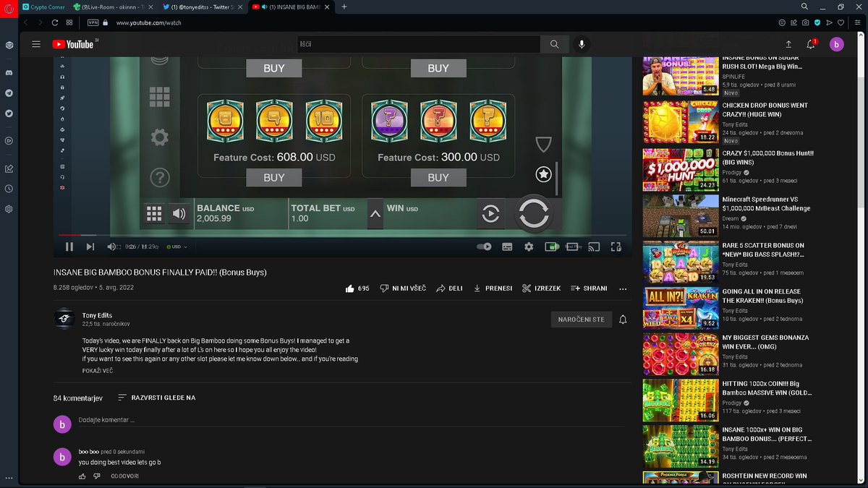
Task: Like the video with 695 likes
Action: click(357, 288)
